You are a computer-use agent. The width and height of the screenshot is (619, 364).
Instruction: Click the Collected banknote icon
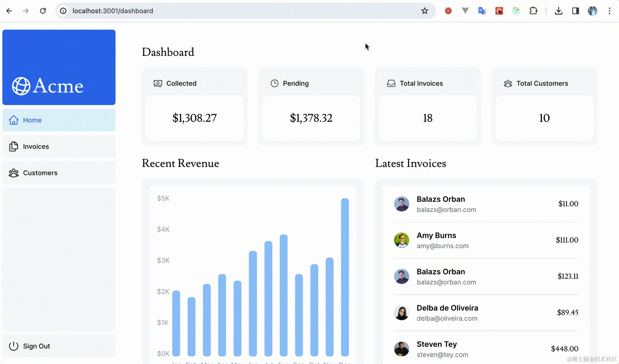158,83
